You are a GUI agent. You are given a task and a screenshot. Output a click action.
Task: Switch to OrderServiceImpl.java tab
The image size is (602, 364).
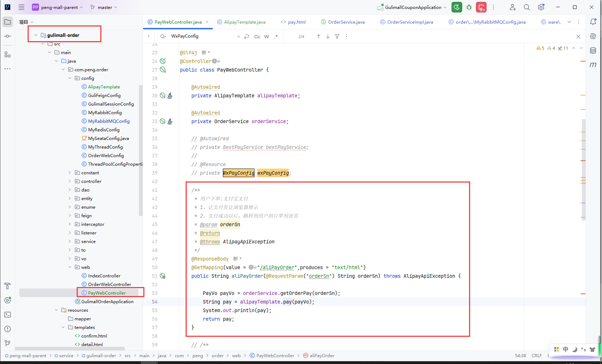pyautogui.click(x=407, y=22)
